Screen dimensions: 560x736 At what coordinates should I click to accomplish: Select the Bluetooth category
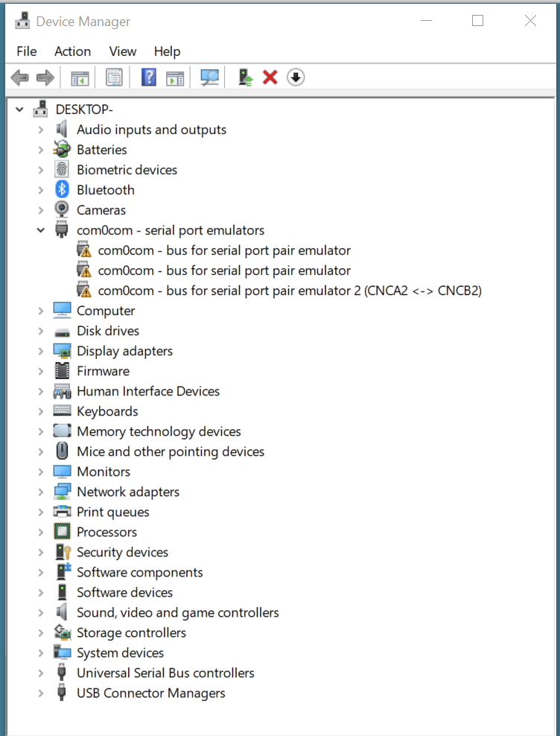tap(105, 190)
